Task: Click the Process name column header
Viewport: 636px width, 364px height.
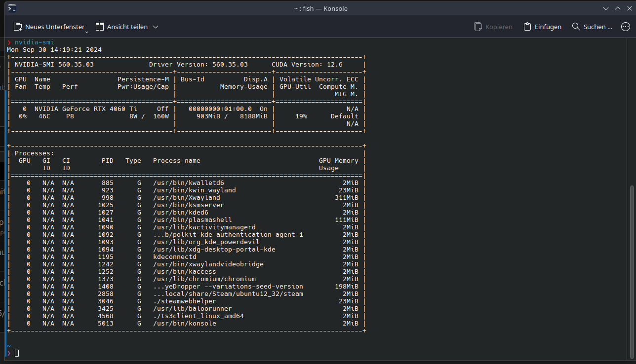Action: point(177,161)
